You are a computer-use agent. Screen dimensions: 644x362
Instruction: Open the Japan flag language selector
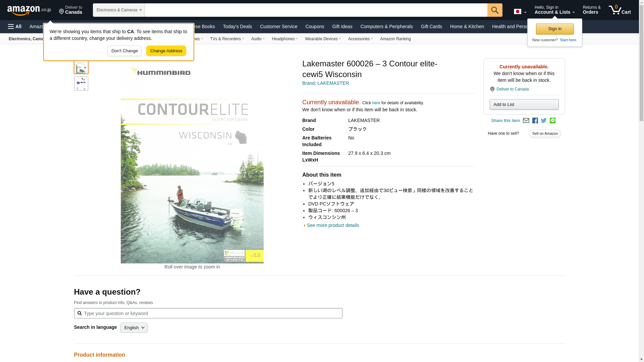coord(520,11)
